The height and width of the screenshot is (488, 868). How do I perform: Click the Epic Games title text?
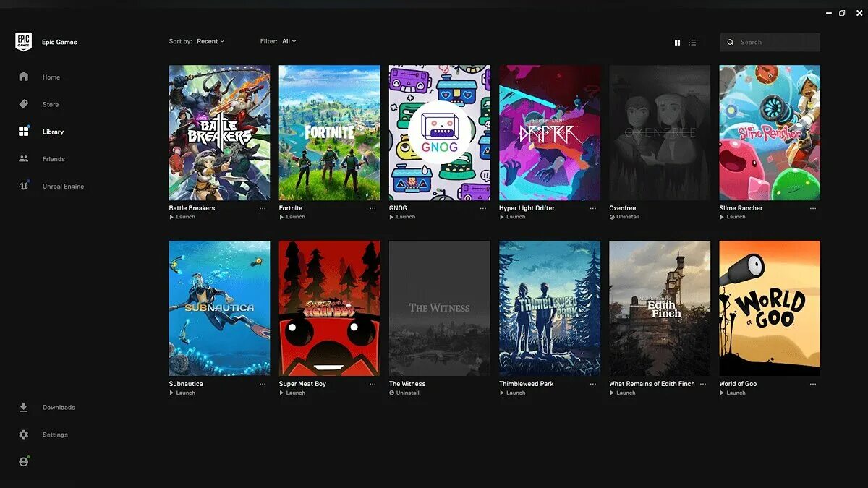[59, 42]
